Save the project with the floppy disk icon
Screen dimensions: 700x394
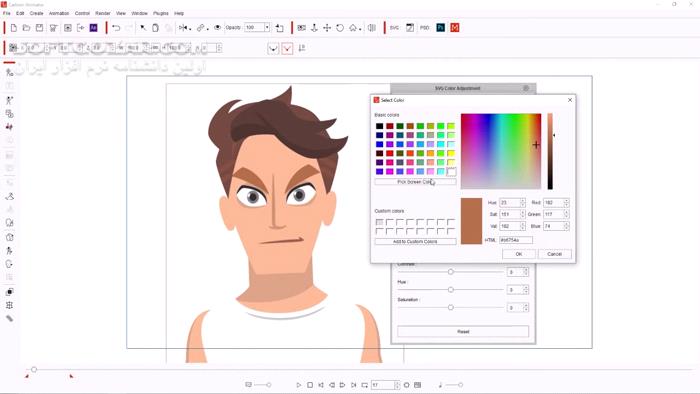(x=39, y=28)
